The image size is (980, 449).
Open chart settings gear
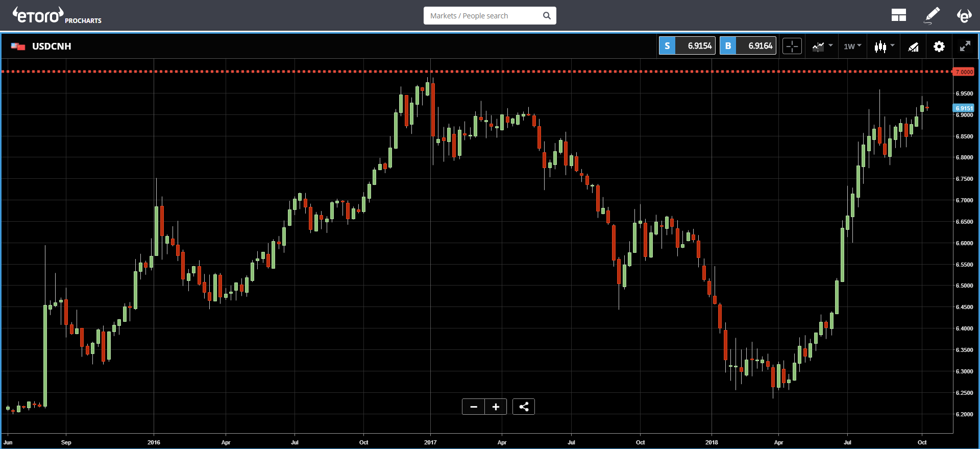coord(939,46)
